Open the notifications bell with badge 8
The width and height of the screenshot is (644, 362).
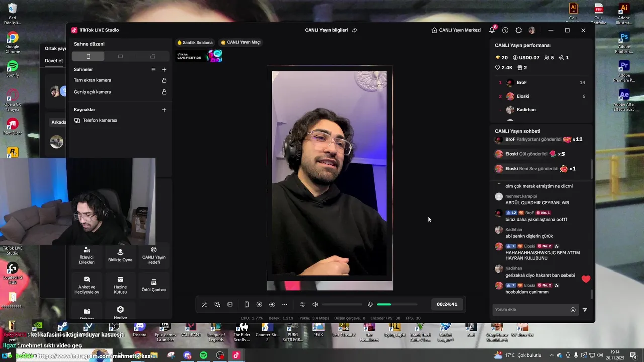tap(492, 30)
